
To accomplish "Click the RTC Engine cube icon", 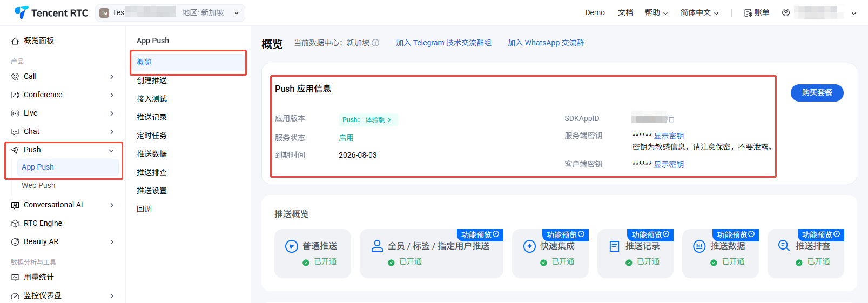I will click(15, 224).
